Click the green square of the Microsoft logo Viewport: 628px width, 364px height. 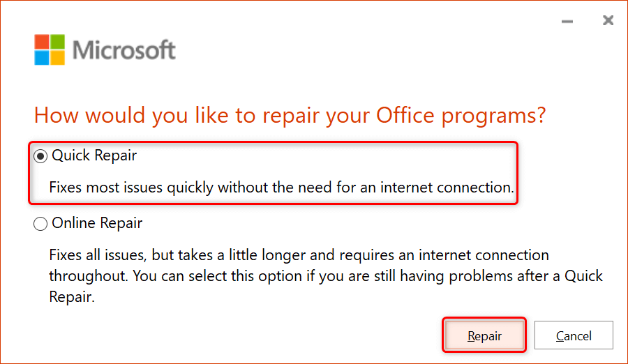point(57,43)
